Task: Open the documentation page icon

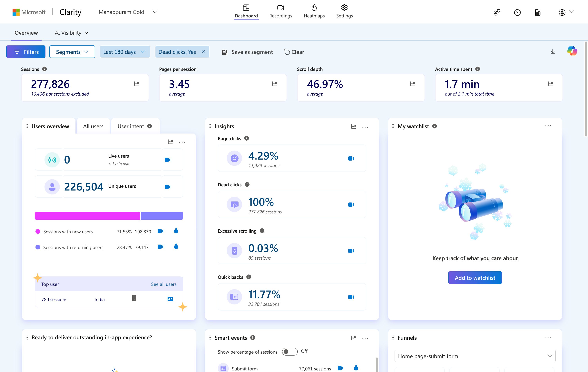Action: point(537,12)
